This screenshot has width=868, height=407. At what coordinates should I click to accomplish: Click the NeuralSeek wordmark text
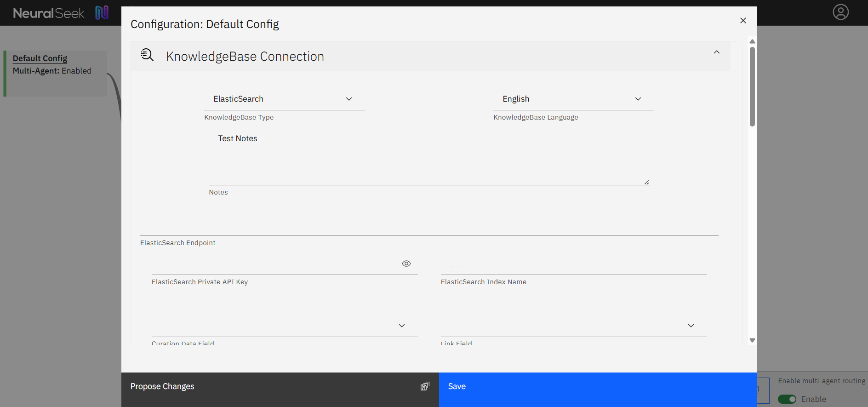point(49,13)
